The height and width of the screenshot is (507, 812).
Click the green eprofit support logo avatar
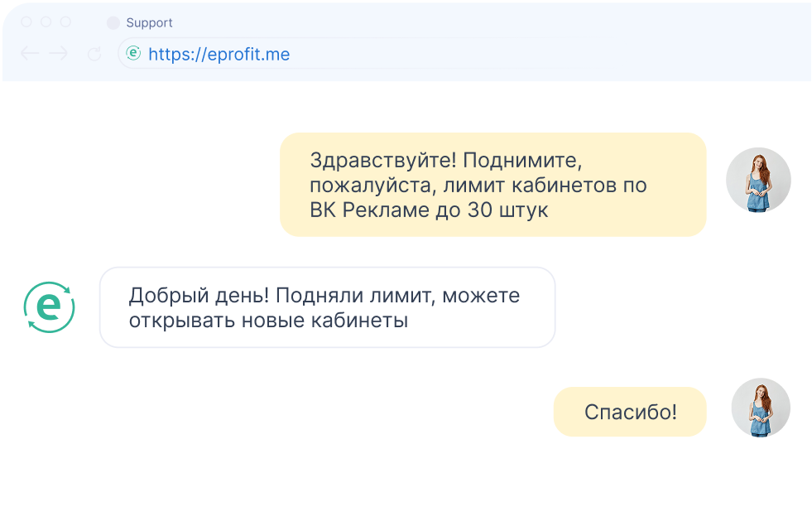(49, 307)
